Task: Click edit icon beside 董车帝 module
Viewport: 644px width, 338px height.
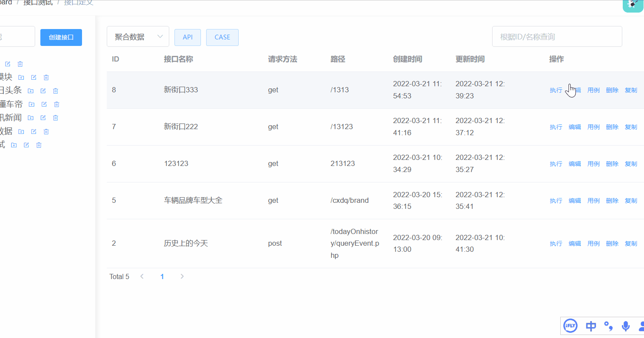Action: click(x=44, y=104)
